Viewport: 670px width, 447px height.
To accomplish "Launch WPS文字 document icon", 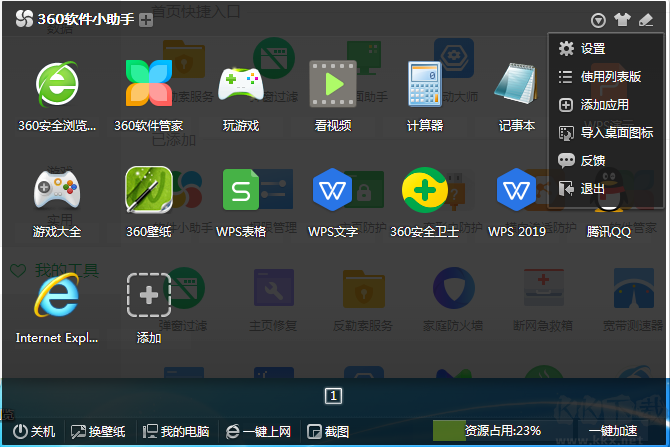I will point(333,190).
